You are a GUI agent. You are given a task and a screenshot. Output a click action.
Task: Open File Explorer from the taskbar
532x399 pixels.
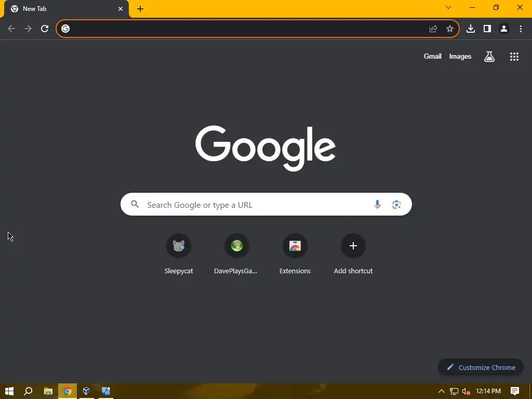pyautogui.click(x=48, y=391)
